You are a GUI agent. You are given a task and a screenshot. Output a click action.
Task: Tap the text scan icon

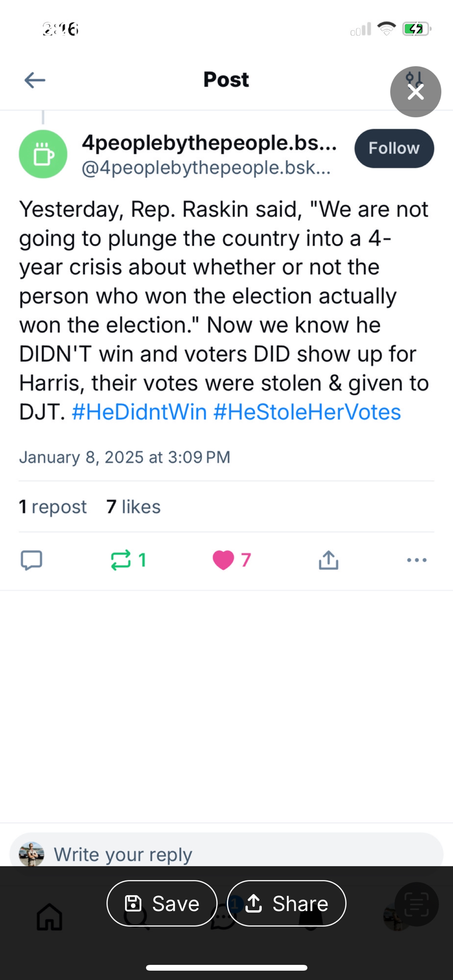[x=416, y=904]
